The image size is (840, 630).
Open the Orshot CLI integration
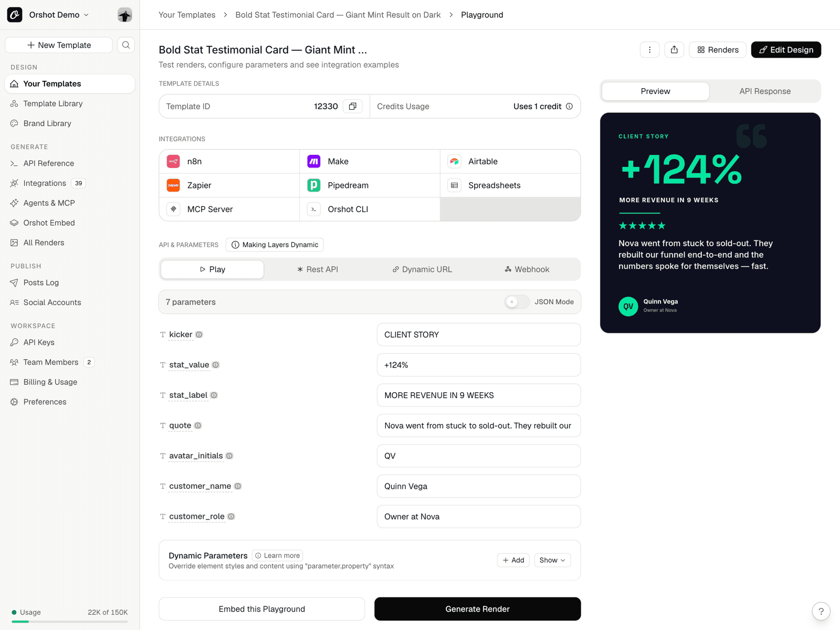(x=370, y=209)
